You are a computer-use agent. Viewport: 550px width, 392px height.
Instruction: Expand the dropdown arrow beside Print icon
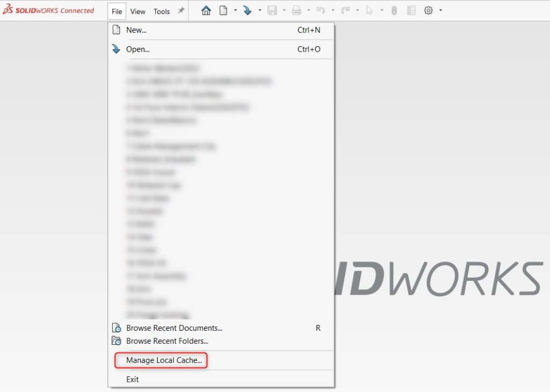point(309,11)
